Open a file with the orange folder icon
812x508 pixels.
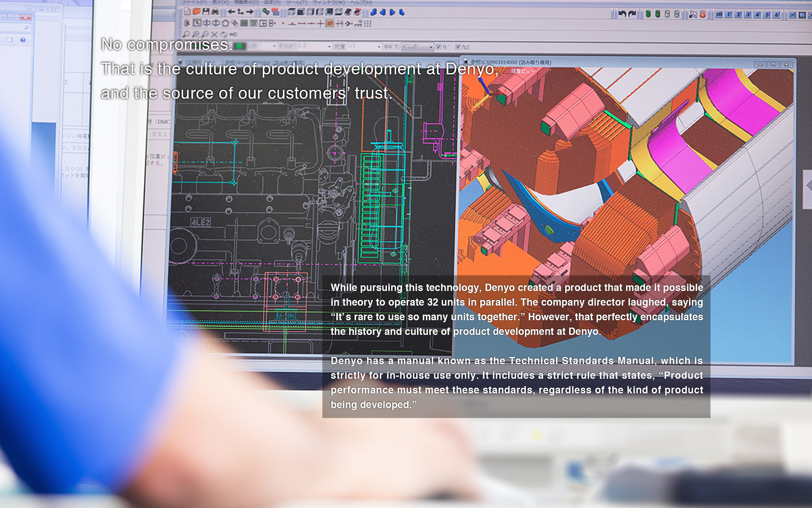[197, 11]
